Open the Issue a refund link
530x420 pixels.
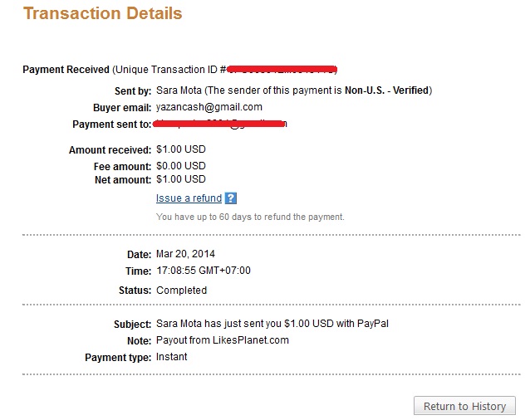click(x=189, y=198)
